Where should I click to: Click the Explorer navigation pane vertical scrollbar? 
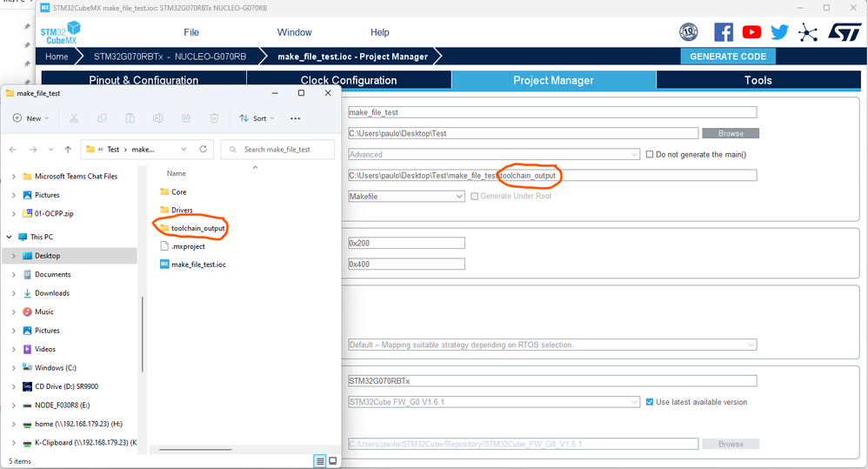[x=143, y=334]
